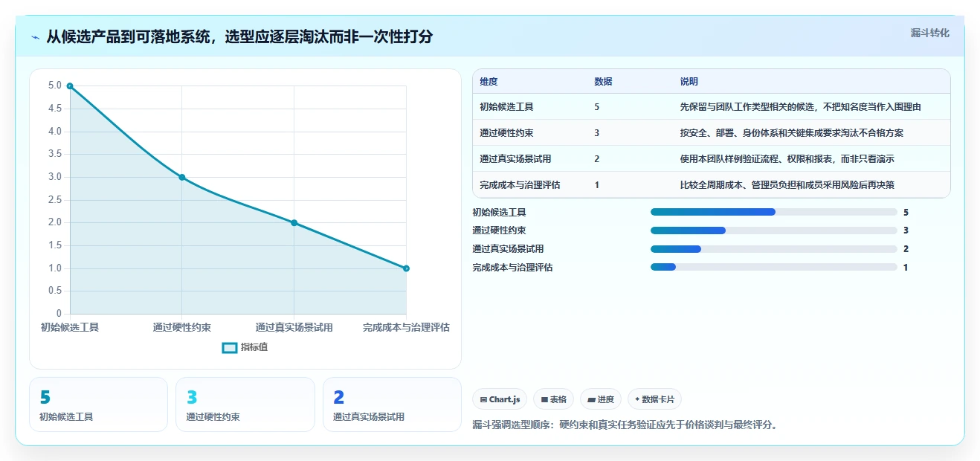Click table cell 通过真实场景试用
The width and height of the screenshot is (980, 461).
[x=515, y=159]
